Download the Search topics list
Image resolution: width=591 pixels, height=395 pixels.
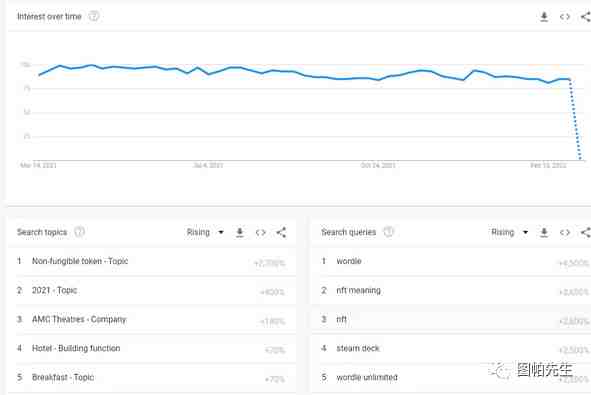pos(240,232)
